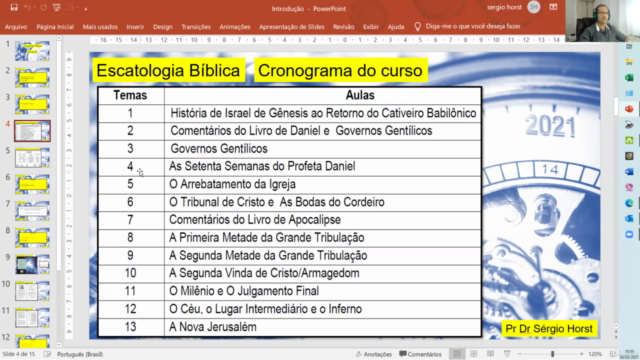Open the Revisão tab
This screenshot has height=360, width=640.
344,27
